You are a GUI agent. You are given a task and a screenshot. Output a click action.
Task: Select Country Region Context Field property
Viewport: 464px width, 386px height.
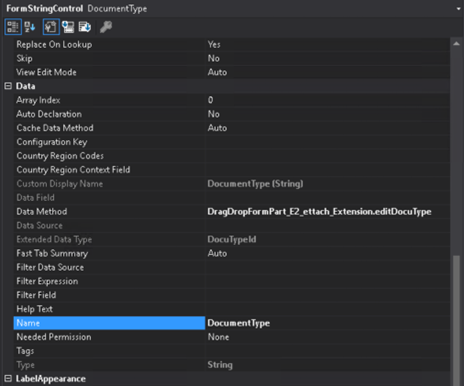[x=73, y=170]
